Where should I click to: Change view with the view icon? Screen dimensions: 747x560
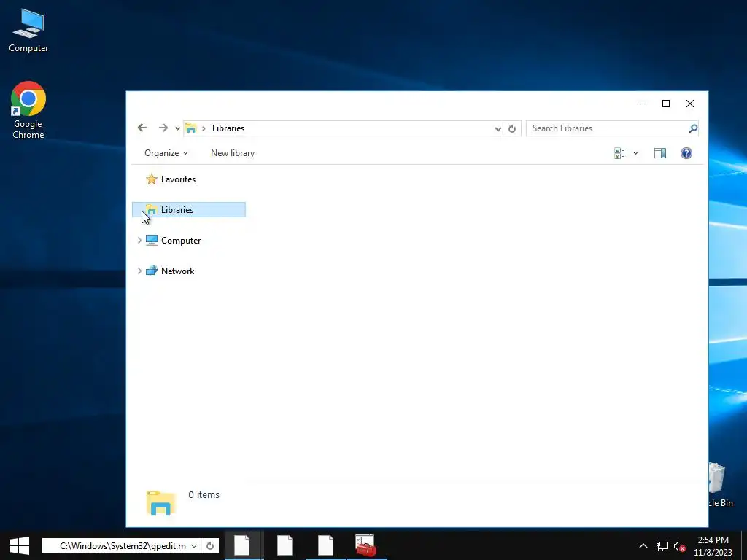pyautogui.click(x=620, y=153)
